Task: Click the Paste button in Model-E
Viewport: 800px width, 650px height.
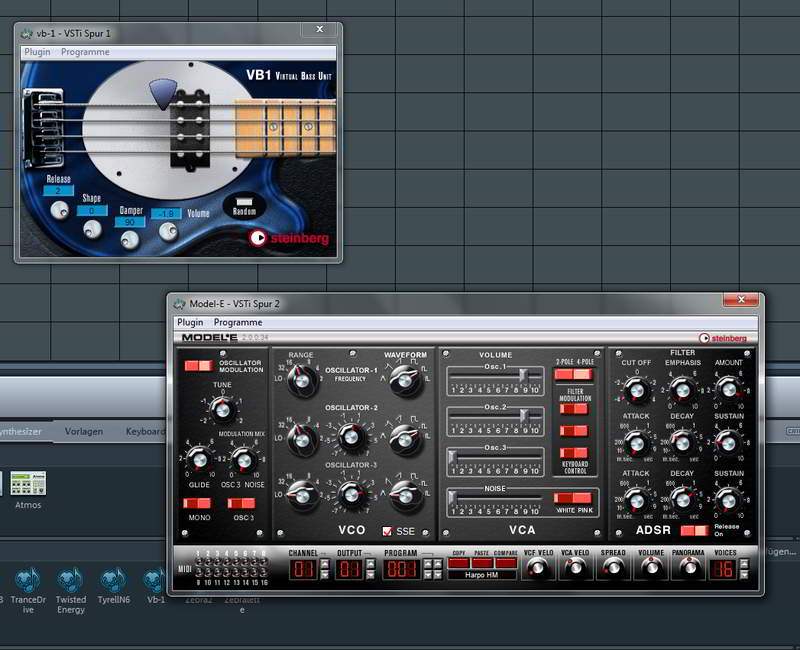Action: point(482,563)
